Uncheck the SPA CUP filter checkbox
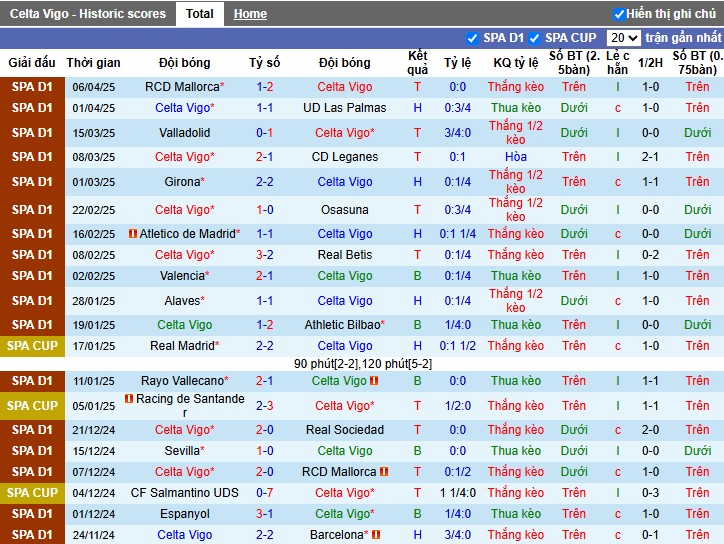 [534, 38]
